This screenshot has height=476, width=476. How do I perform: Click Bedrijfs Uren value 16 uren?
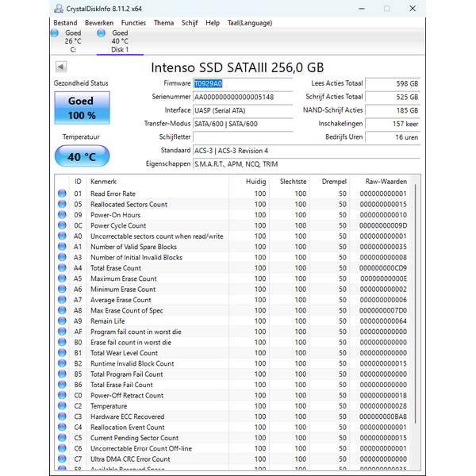point(393,137)
